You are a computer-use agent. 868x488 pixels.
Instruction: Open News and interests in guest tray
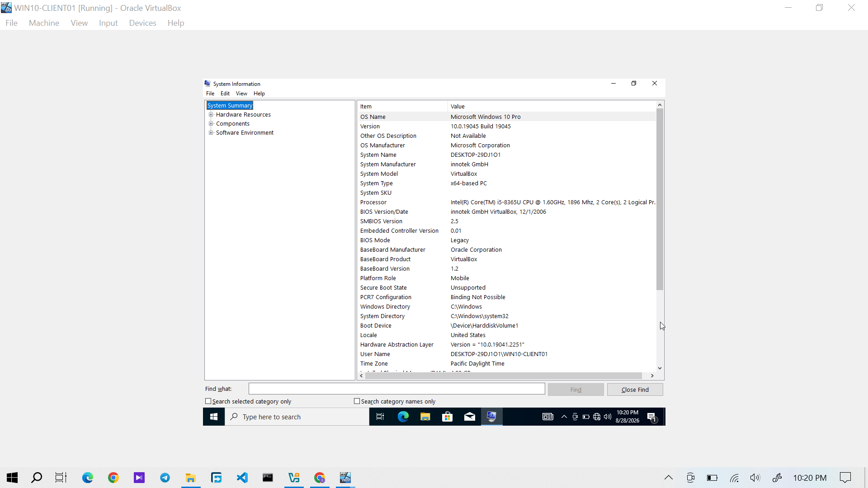point(547,417)
